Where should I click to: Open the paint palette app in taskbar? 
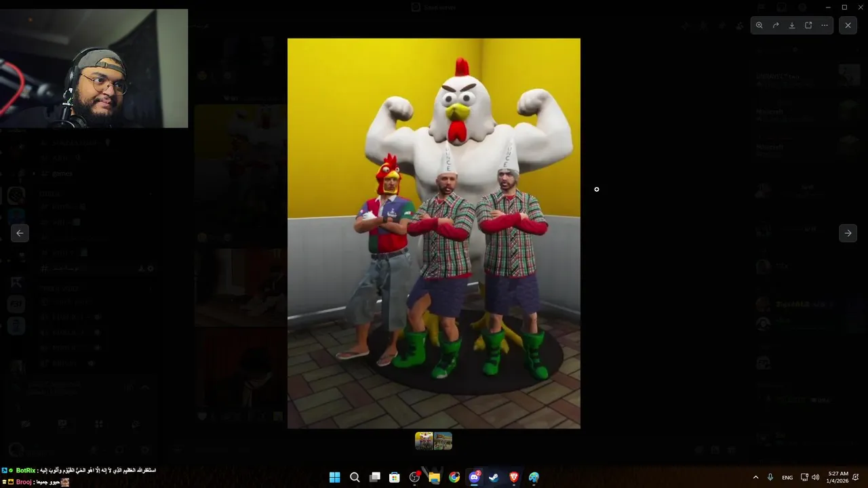534,477
